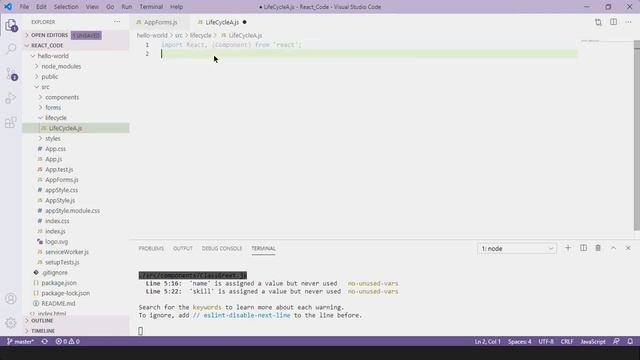Select the Terminal panel tab
The image size is (640, 360).
tap(263, 249)
